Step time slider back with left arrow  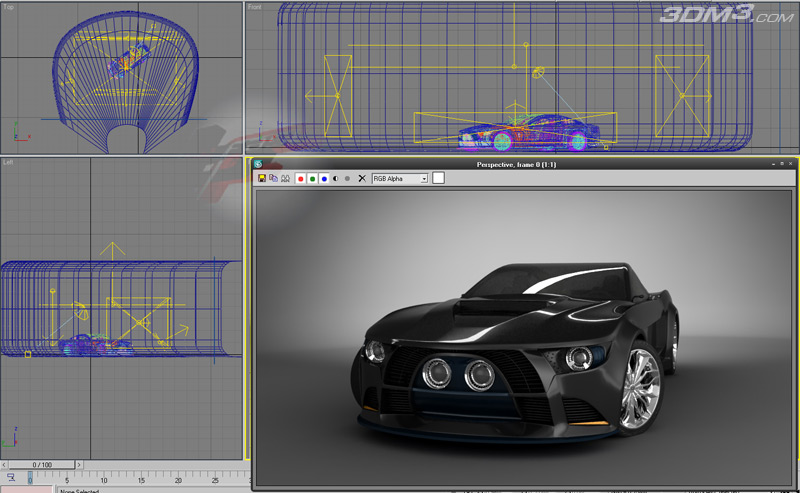tap(4, 465)
